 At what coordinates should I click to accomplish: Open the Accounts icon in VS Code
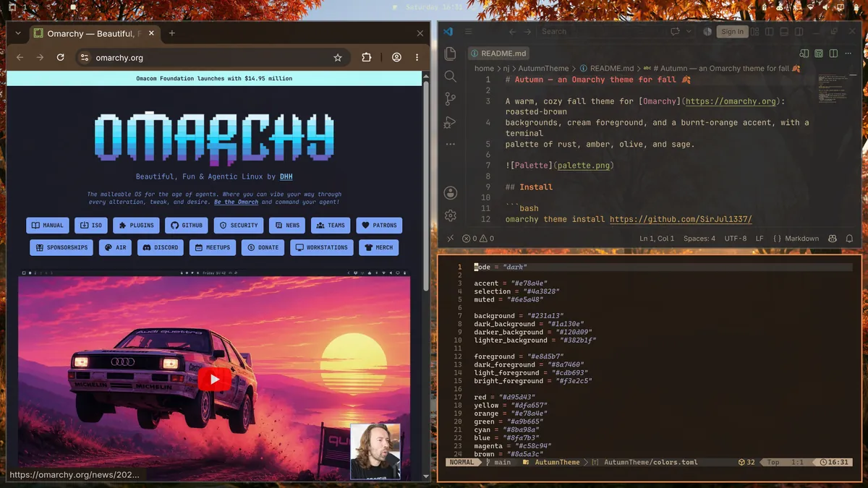(450, 192)
